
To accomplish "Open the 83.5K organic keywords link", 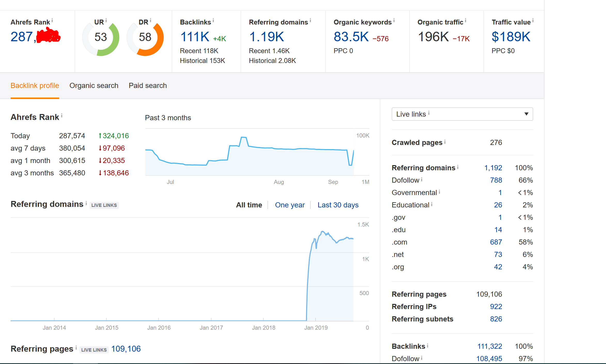I will (351, 37).
